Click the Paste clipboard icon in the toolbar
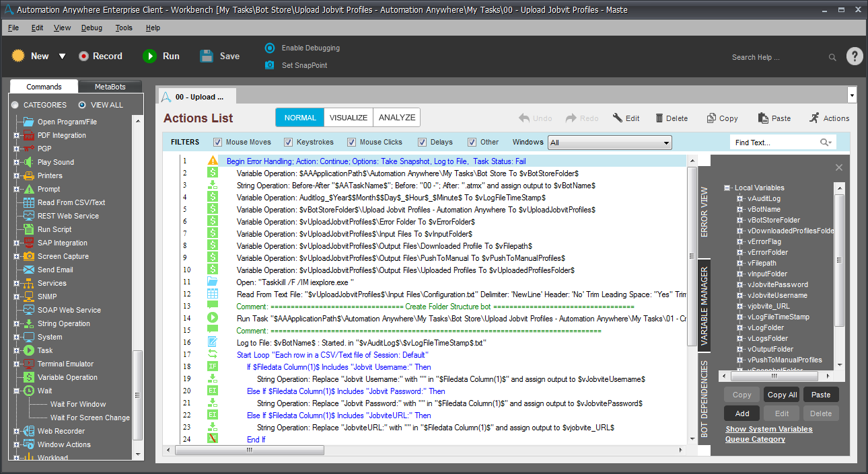 [x=763, y=118]
